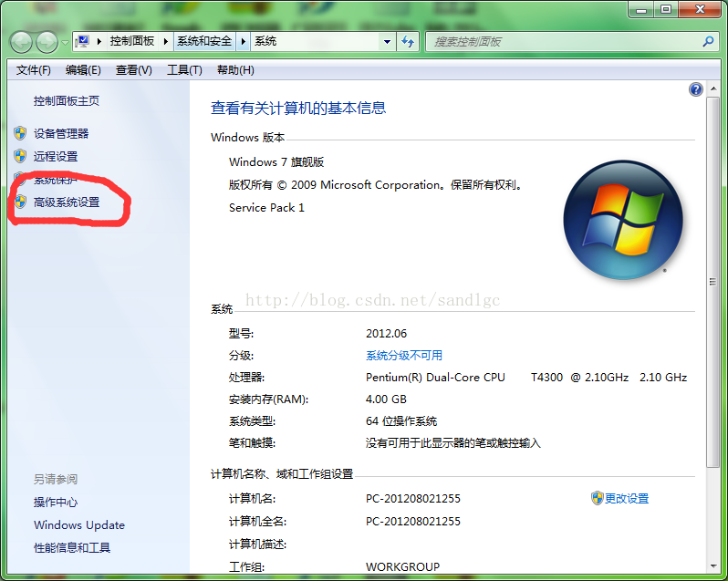Viewport: 728px width, 581px height.
Task: Click the magnifier search icon
Action: click(708, 42)
